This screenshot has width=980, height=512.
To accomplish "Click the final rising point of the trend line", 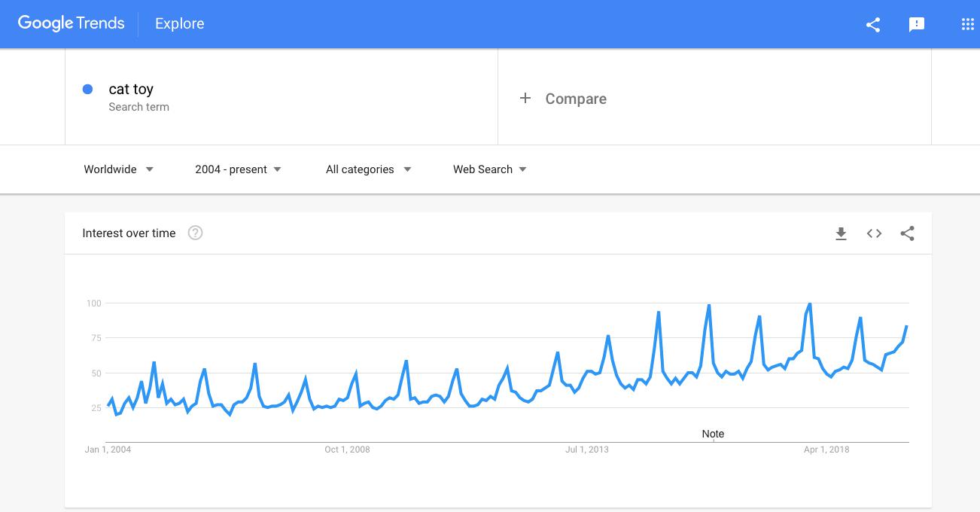I will (x=907, y=326).
